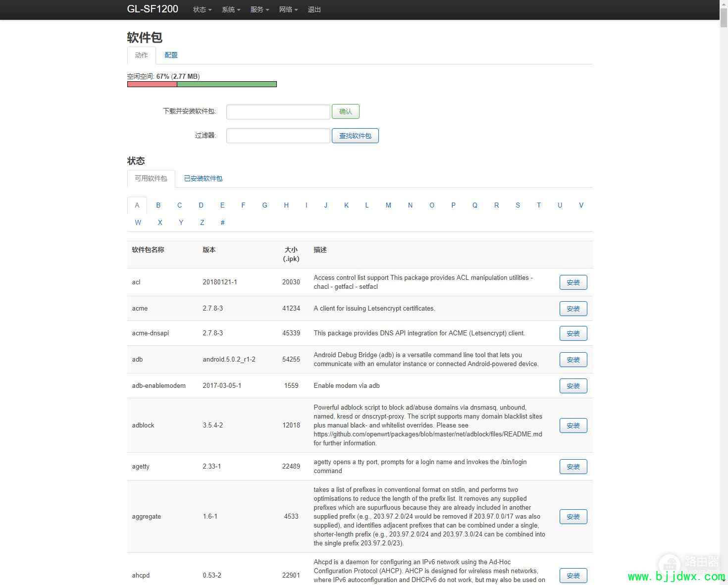Select letter A package filter

137,205
